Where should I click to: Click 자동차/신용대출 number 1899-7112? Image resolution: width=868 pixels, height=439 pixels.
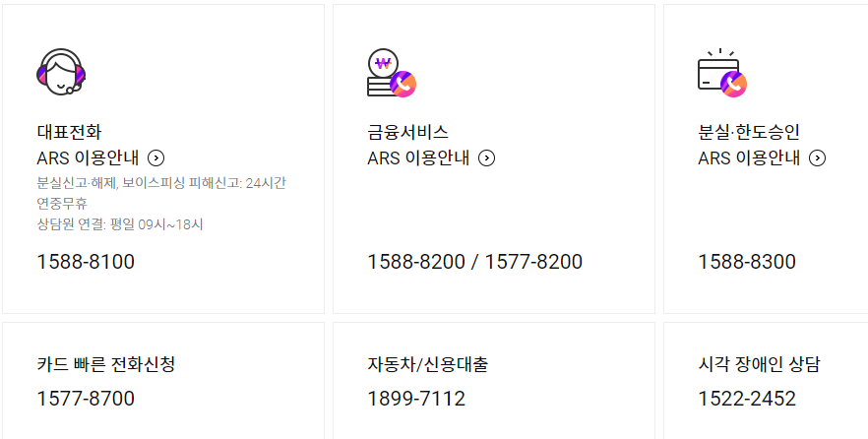(416, 399)
